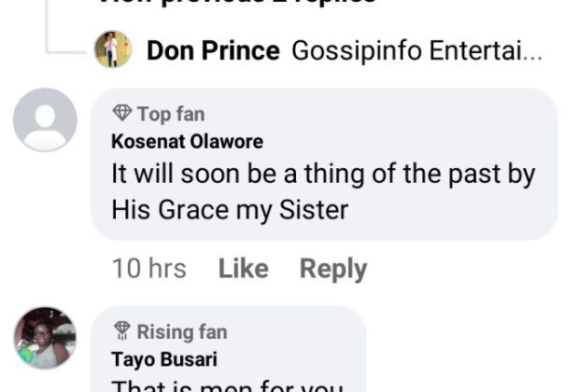View Tayo Busari's profile photo
Viewport: 579px width, 392px height.
coord(45,337)
